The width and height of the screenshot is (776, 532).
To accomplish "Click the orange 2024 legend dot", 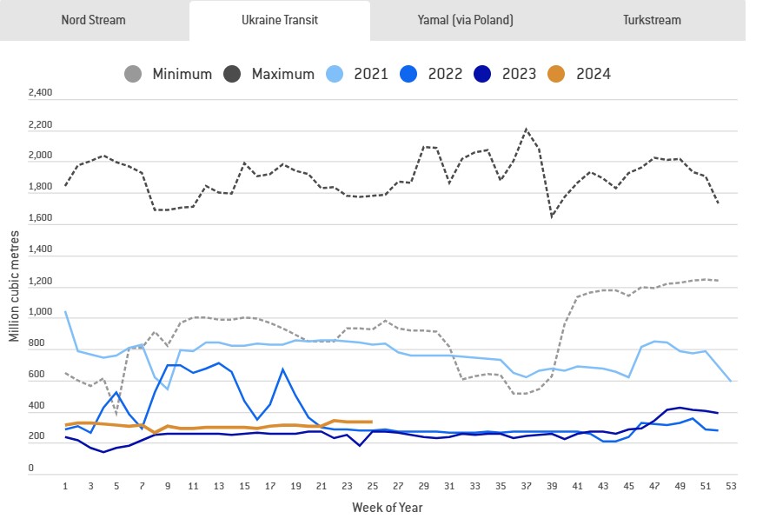I will pos(558,74).
